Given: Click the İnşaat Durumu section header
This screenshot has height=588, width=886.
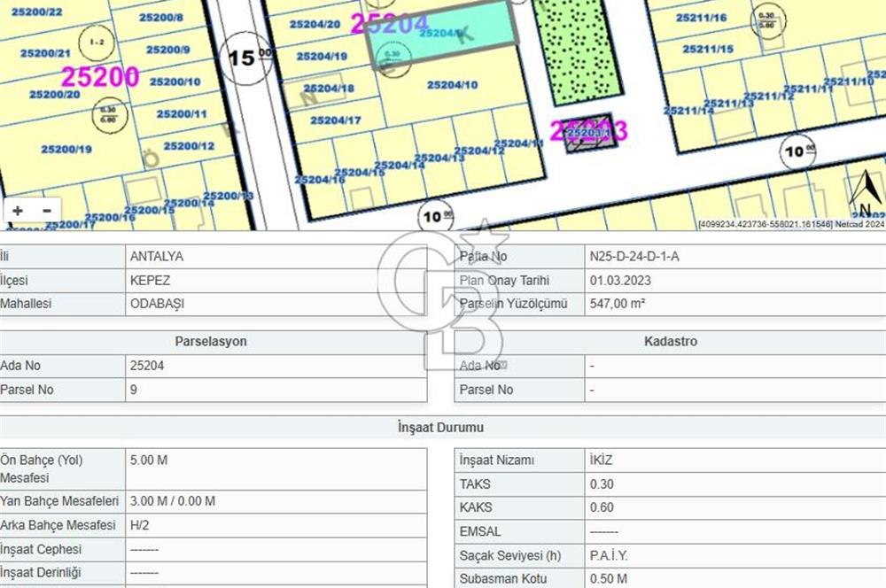Looking at the screenshot, I should click(440, 428).
